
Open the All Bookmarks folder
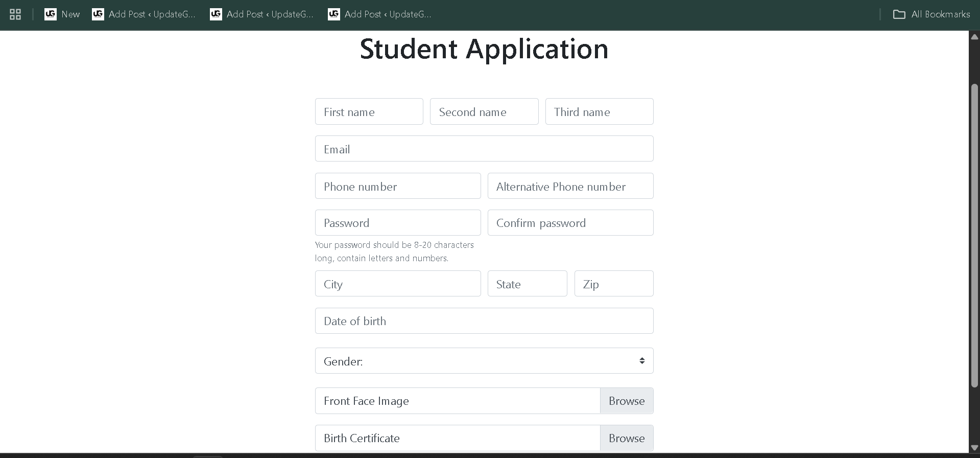click(931, 14)
